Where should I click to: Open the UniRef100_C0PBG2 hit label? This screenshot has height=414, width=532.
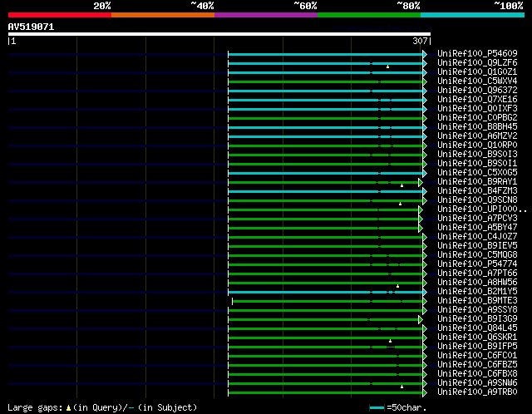[476, 118]
